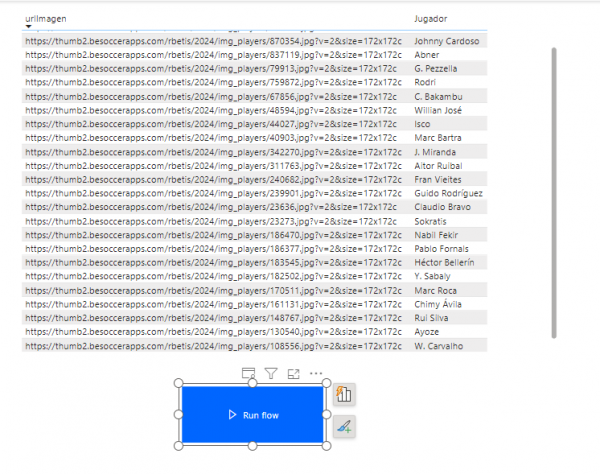Image resolution: width=600 pixels, height=474 pixels.
Task: Select the Marc Roca cell
Action: pos(435,290)
